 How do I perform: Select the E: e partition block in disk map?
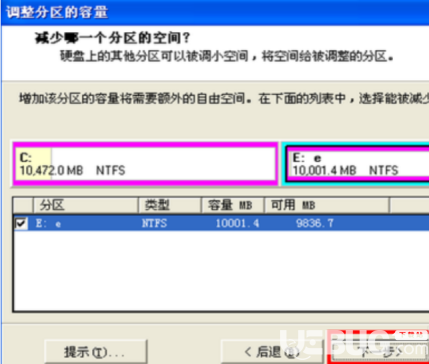click(x=356, y=164)
